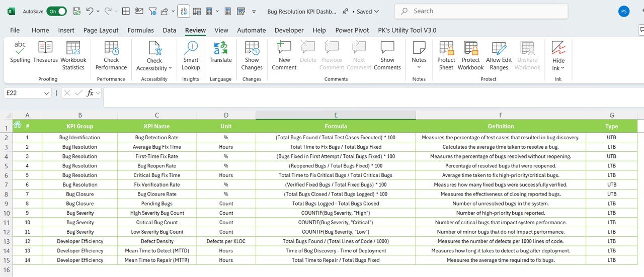Click the 'Fix Verification Rate' cell
644x277 pixels.
[x=157, y=184]
